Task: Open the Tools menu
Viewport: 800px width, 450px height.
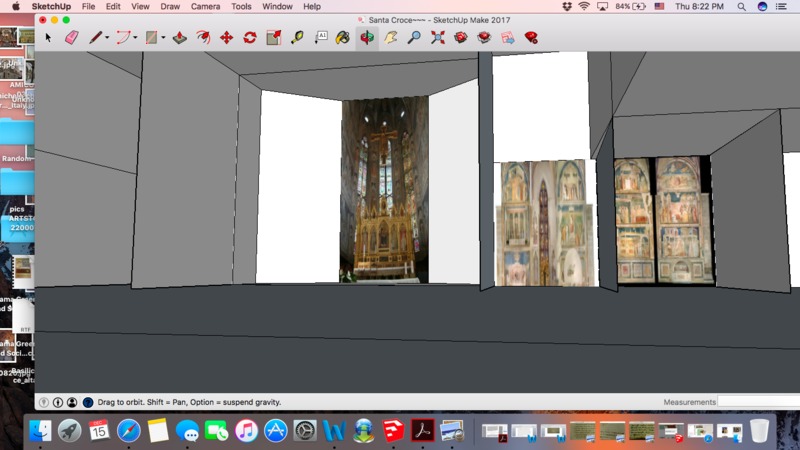Action: [x=241, y=6]
